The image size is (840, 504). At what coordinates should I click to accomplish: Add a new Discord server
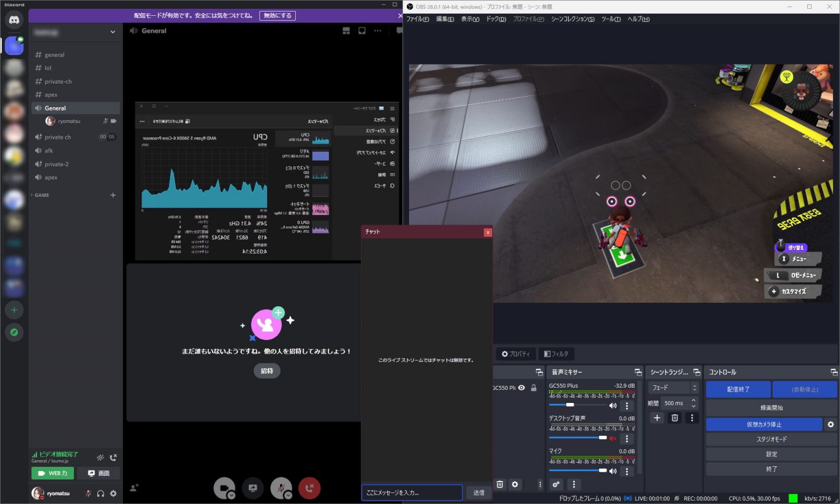click(x=14, y=310)
